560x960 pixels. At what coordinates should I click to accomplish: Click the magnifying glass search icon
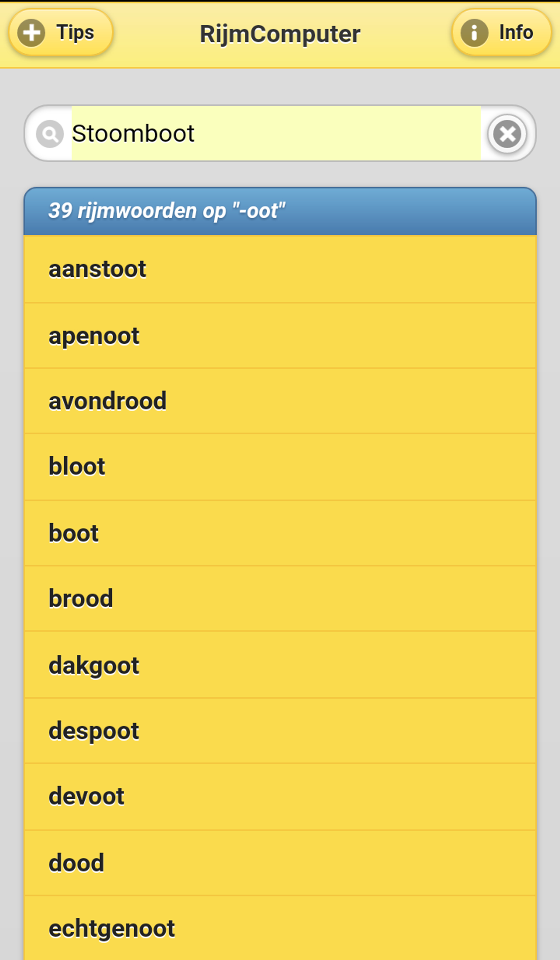(x=50, y=134)
